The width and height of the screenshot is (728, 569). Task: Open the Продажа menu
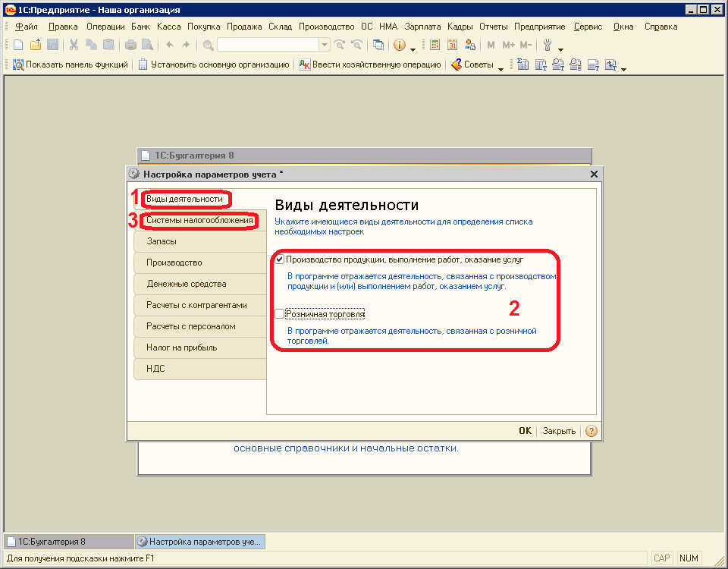[244, 27]
